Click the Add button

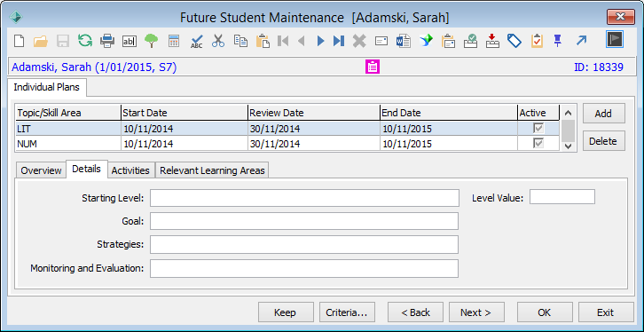(x=603, y=114)
